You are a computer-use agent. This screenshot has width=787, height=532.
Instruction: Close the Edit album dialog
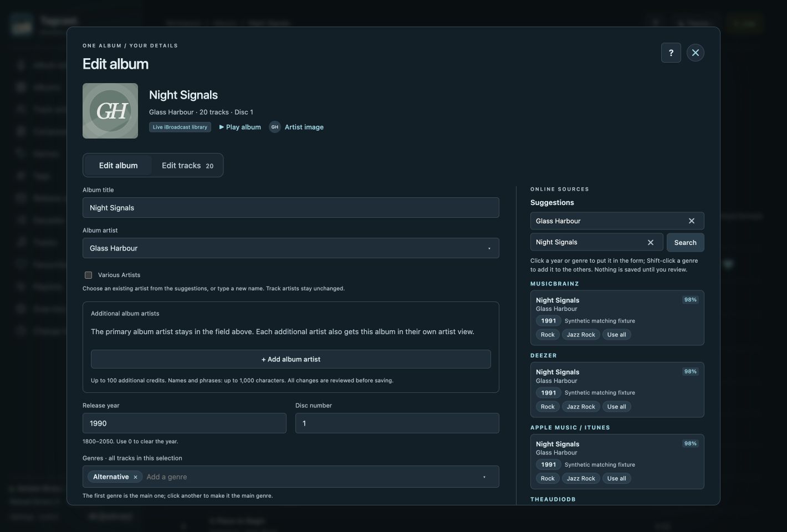coord(696,53)
